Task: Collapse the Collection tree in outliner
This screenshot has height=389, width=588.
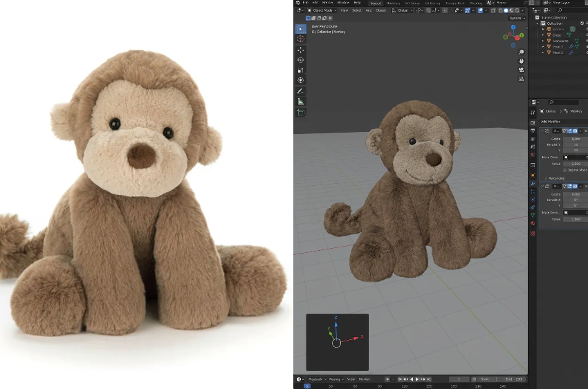Action: point(538,23)
